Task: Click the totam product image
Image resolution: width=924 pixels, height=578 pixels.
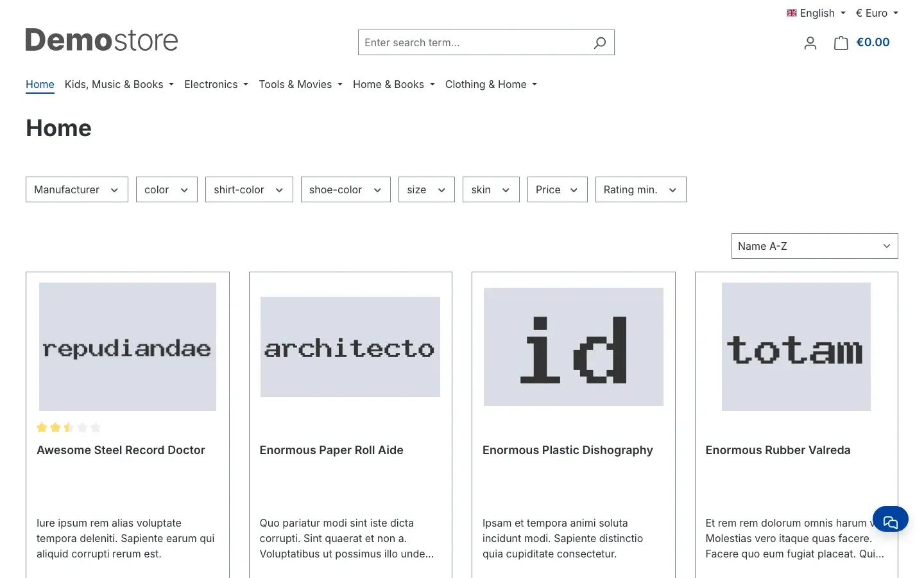Action: [x=796, y=347]
